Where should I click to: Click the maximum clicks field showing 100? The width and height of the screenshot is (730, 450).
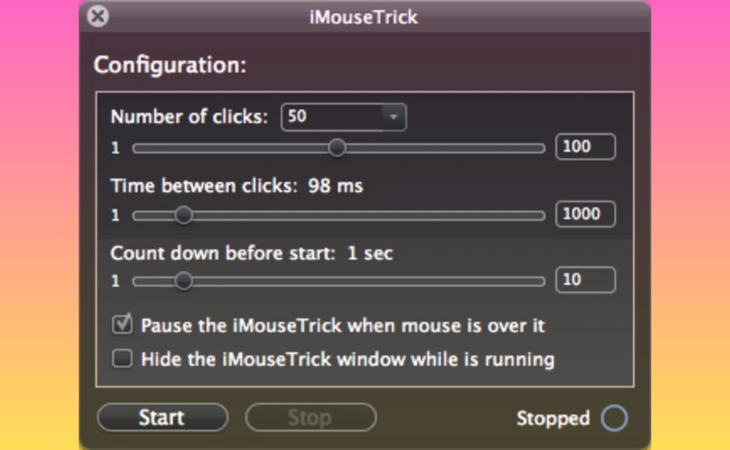pyautogui.click(x=585, y=147)
